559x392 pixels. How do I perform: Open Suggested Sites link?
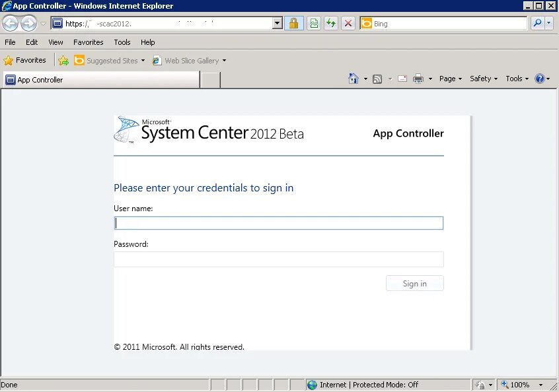click(106, 61)
